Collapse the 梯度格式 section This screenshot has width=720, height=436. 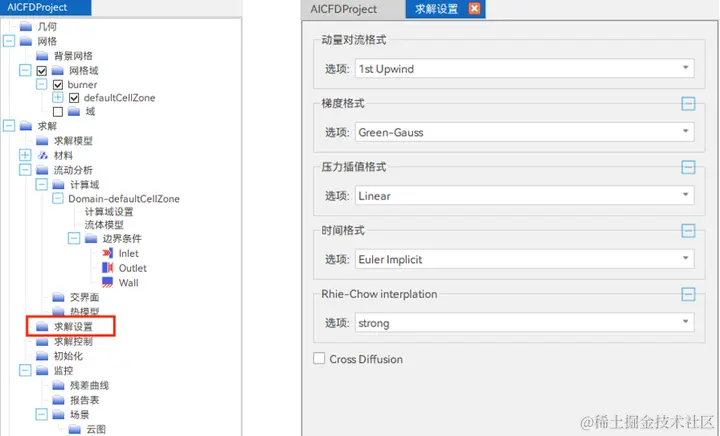click(688, 104)
